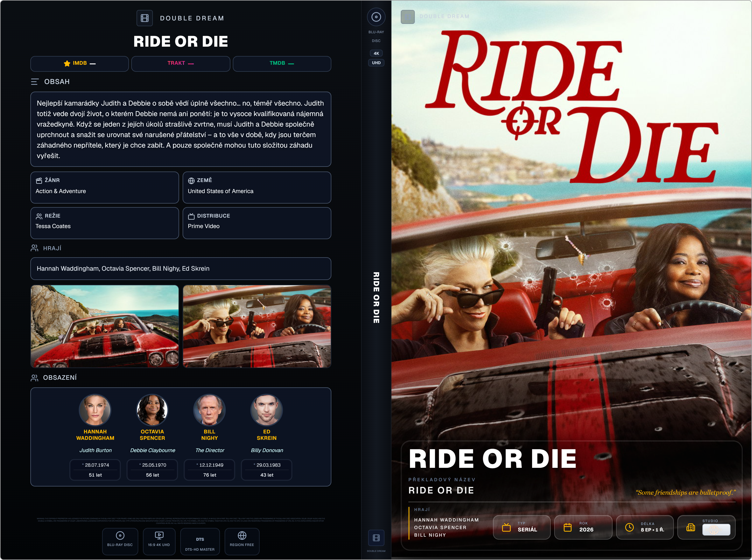Click character name 'Judith Burton'
The image size is (752, 560).
(95, 450)
